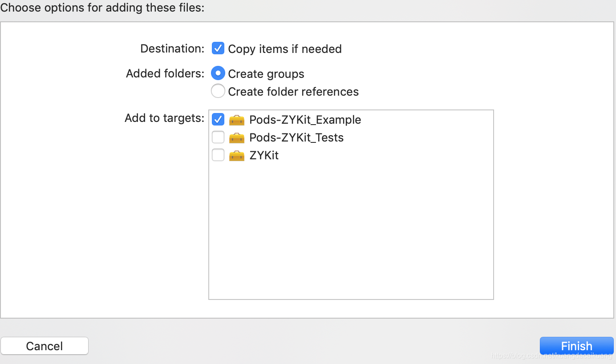Click the toolbox icon beside ZYKit
The width and height of the screenshot is (616, 364).
237,156
